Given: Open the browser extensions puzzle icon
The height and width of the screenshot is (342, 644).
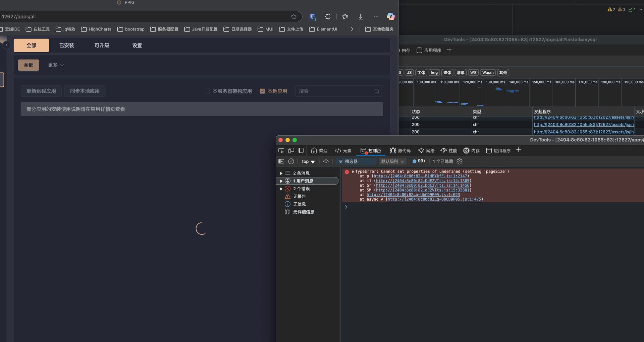Looking at the screenshot, I should (x=328, y=16).
